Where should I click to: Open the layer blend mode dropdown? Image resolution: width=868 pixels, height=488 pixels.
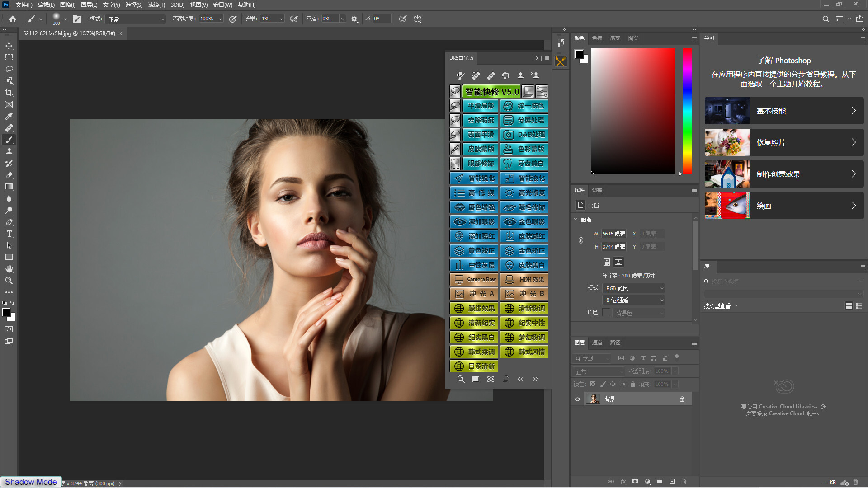[598, 371]
